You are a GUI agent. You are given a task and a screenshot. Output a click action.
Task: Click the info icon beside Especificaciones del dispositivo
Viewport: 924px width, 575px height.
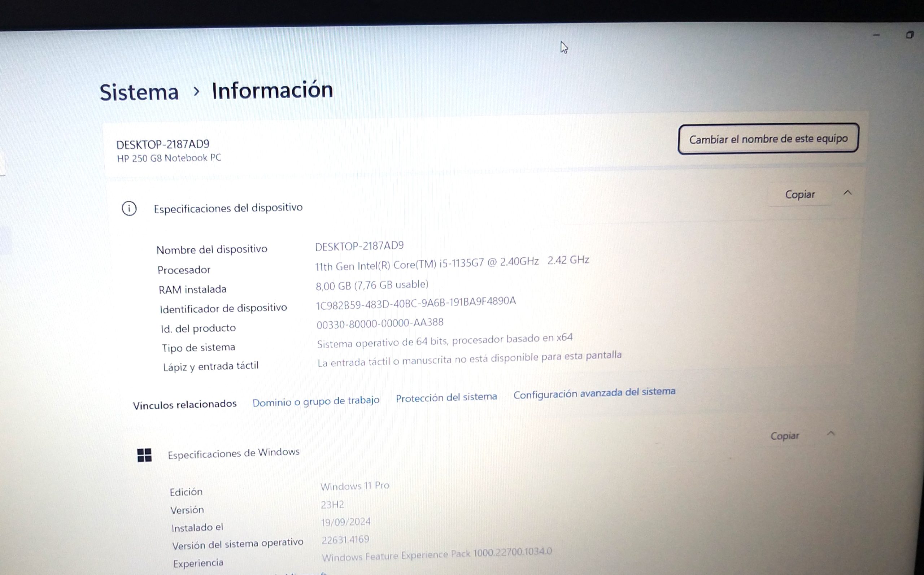click(x=129, y=208)
